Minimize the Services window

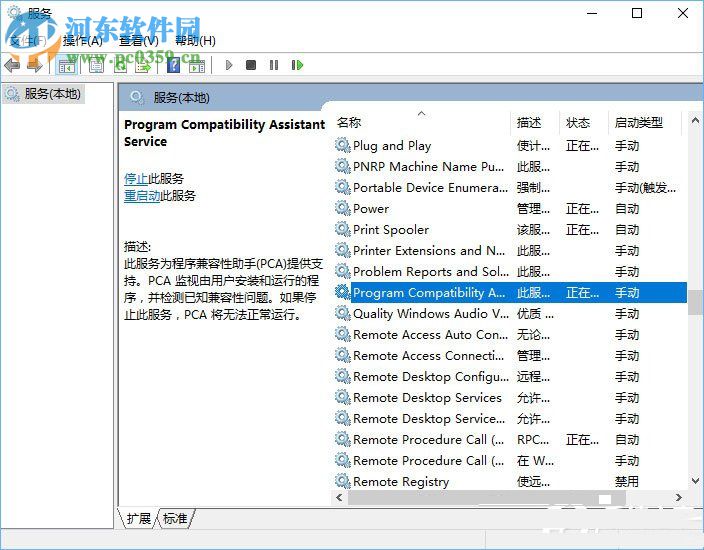(x=592, y=13)
